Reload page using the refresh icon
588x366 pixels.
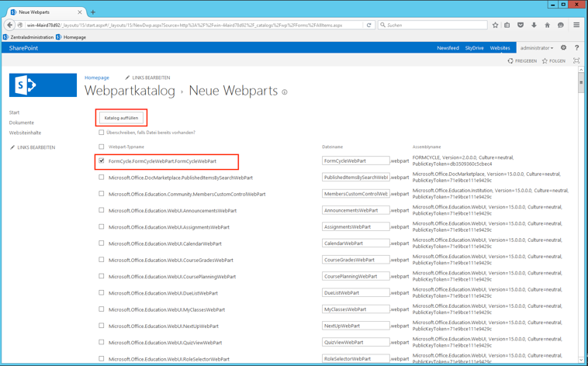click(369, 25)
